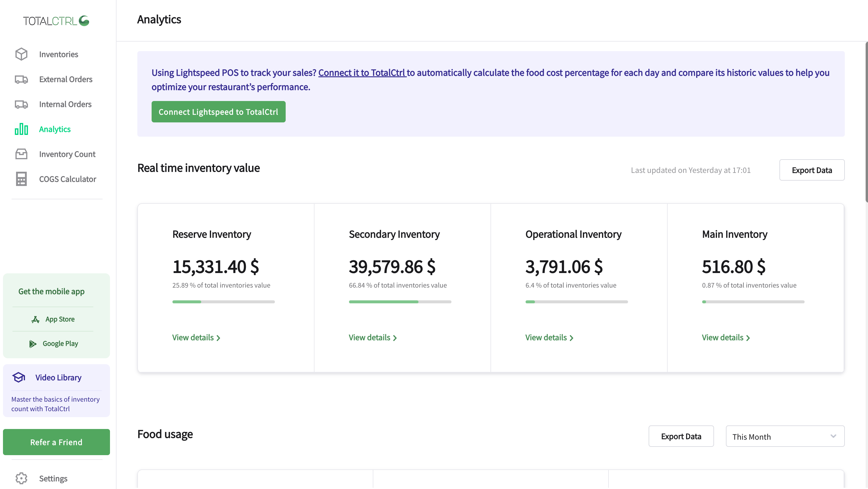
Task: Click the Analytics page title
Action: (159, 20)
